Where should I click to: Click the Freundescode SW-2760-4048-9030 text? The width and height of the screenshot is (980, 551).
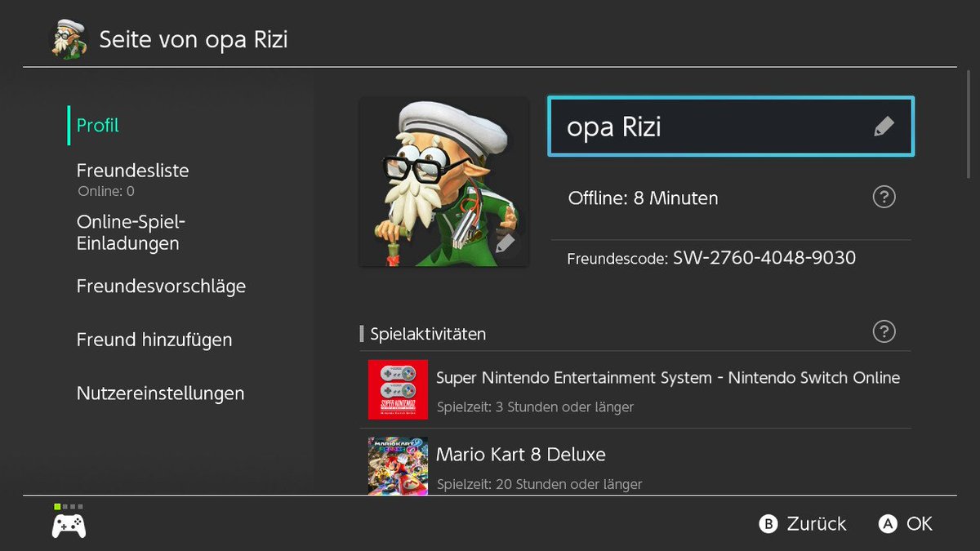point(711,259)
